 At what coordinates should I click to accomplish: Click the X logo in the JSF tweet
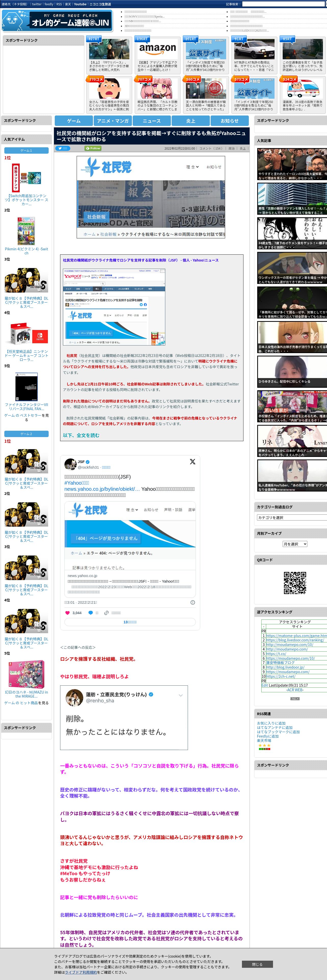tap(193, 462)
